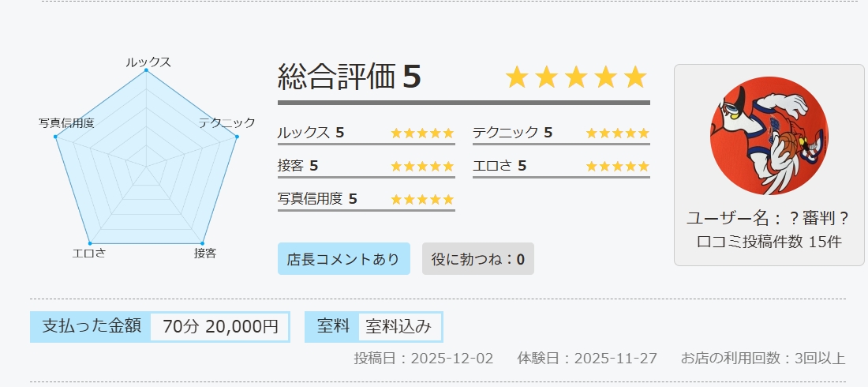
Task: Click the radar chart's 写真信用度 axis label
Action: (x=67, y=122)
